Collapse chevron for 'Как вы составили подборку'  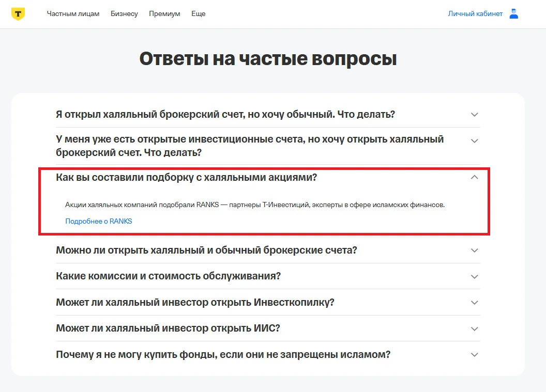(x=474, y=177)
